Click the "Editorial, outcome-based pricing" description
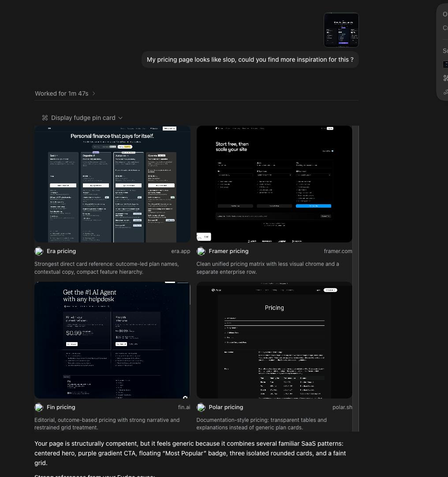Image resolution: width=448 pixels, height=477 pixels. pos(107,424)
